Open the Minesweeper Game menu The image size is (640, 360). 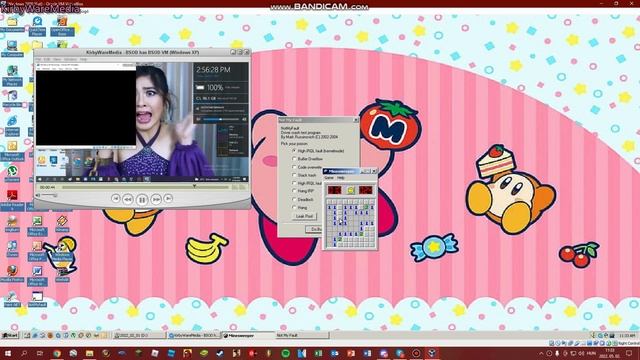(x=329, y=178)
